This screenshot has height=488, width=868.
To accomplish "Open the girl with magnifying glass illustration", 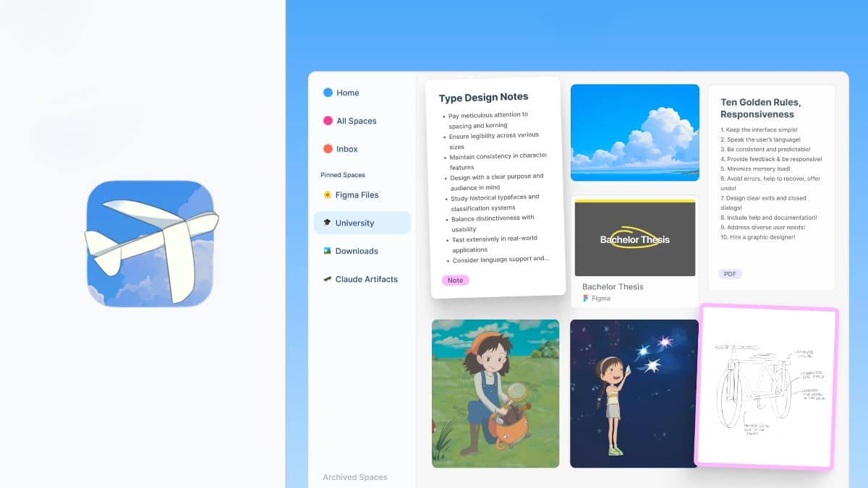I will 495,393.
